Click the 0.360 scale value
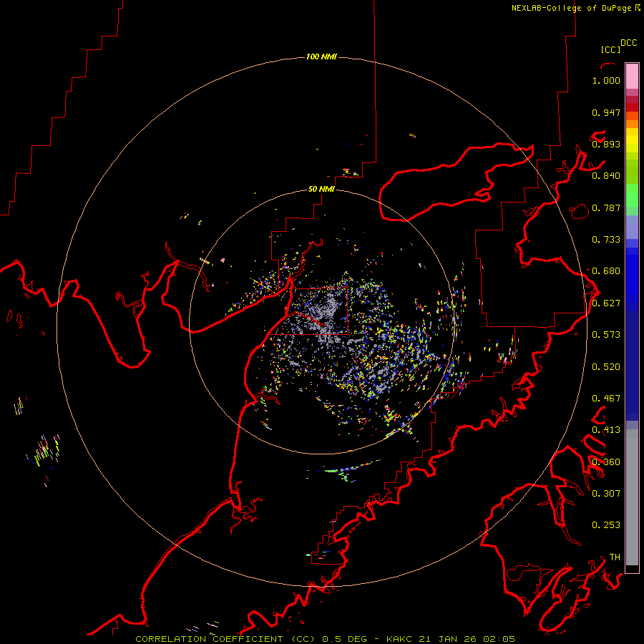This screenshot has height=644, width=644. coord(606,462)
